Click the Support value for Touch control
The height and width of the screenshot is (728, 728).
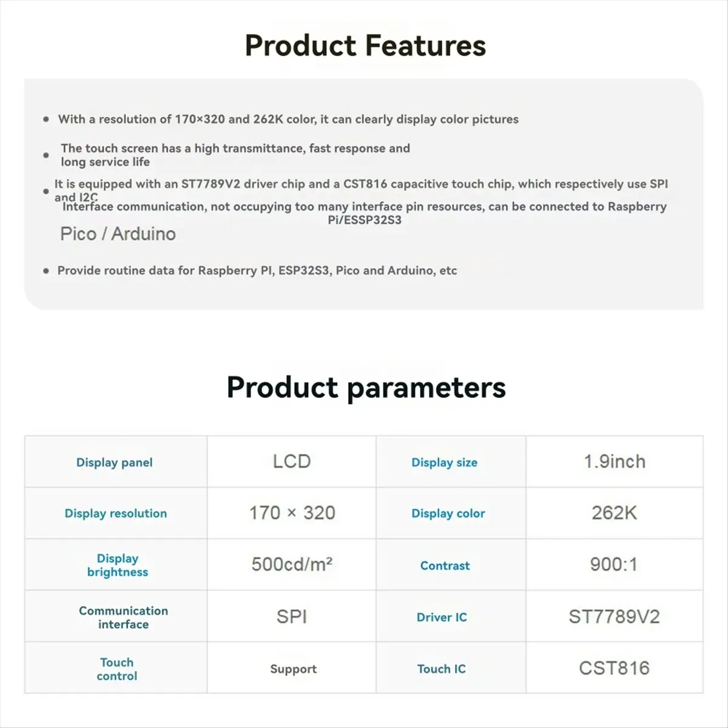click(x=293, y=669)
